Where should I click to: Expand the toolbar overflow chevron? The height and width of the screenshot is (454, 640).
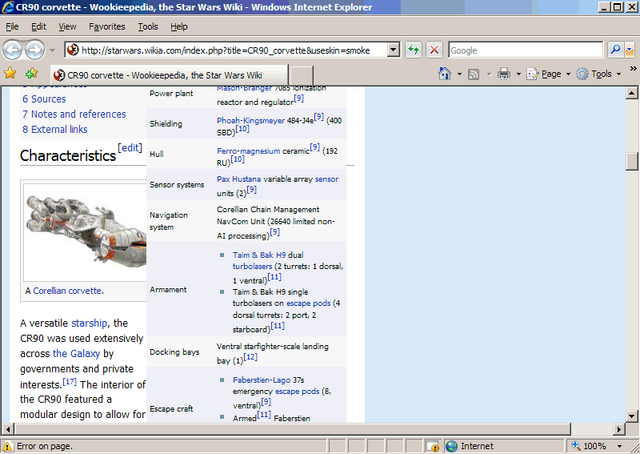click(x=633, y=69)
